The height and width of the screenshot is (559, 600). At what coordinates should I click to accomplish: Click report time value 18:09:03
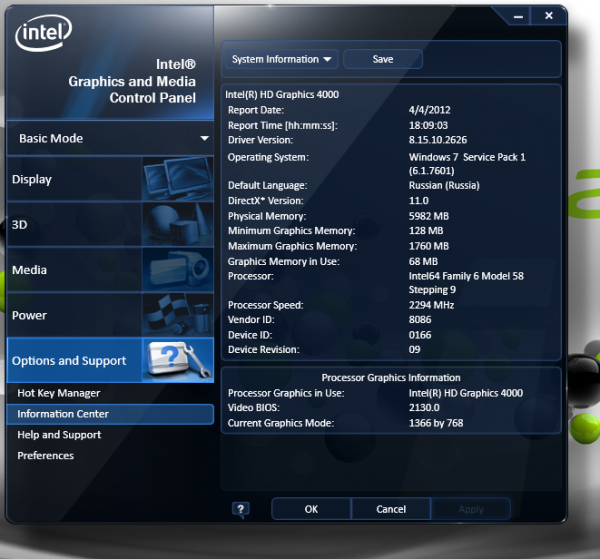click(x=428, y=125)
